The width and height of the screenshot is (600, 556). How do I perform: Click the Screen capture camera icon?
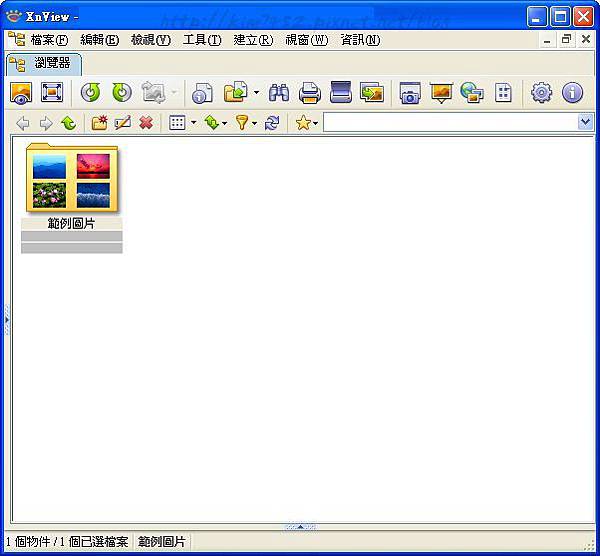[x=410, y=93]
